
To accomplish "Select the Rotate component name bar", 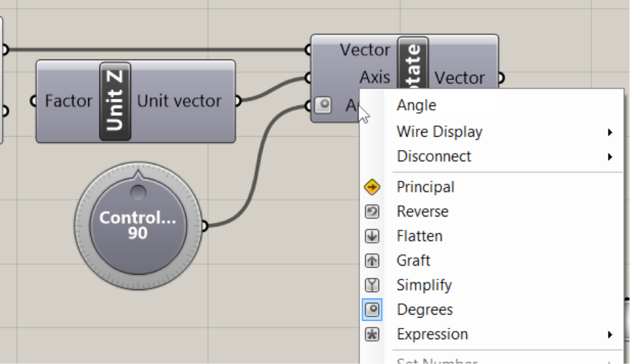I will pyautogui.click(x=413, y=62).
